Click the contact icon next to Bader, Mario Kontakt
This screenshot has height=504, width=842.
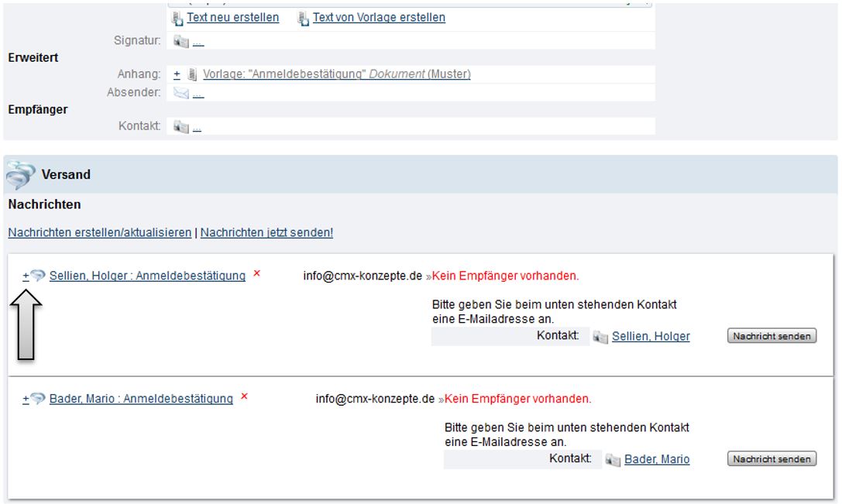click(x=613, y=460)
